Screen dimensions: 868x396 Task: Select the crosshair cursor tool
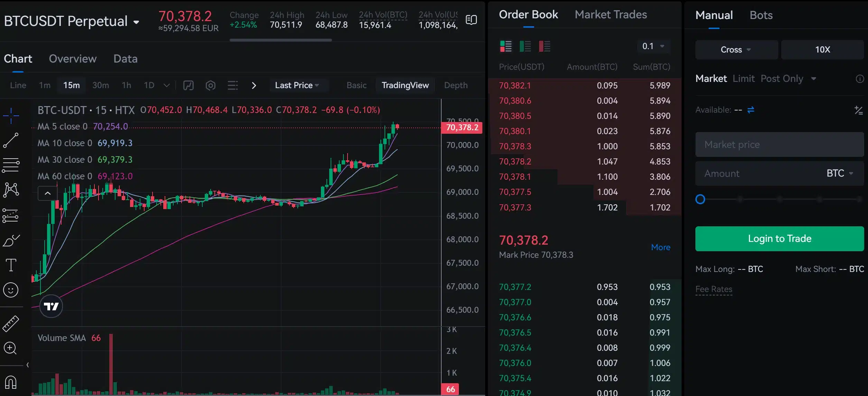pyautogui.click(x=11, y=116)
